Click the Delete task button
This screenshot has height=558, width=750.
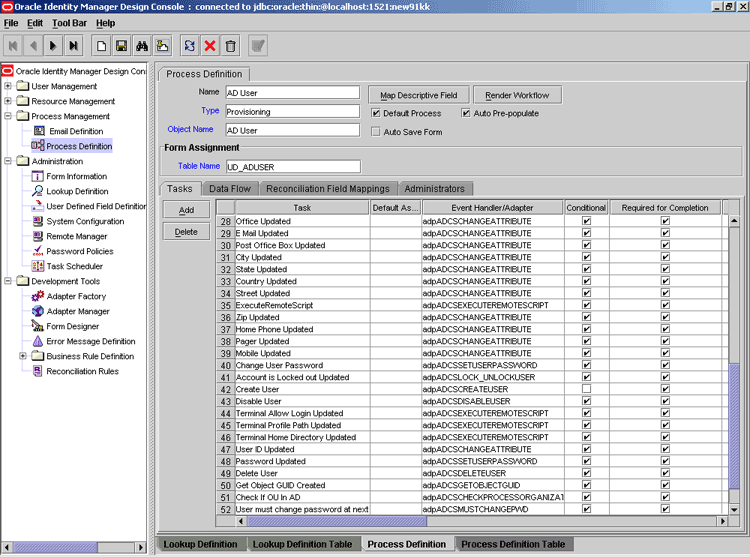click(186, 232)
